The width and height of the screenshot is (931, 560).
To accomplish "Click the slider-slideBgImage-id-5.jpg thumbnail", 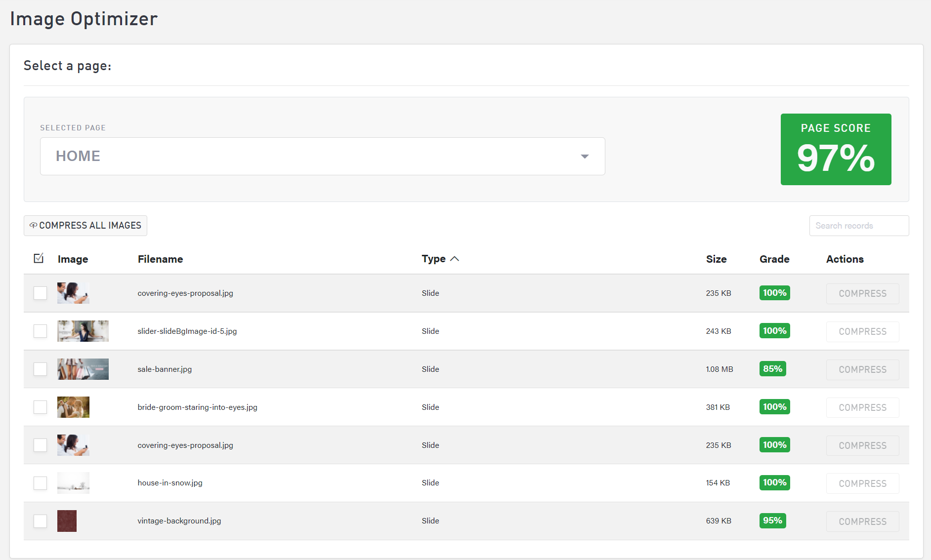I will (83, 331).
